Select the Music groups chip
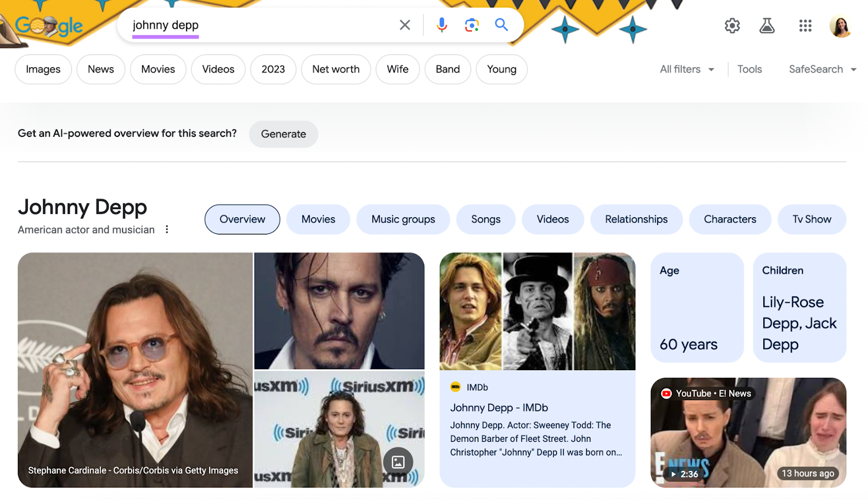The width and height of the screenshot is (868, 500). (x=403, y=219)
